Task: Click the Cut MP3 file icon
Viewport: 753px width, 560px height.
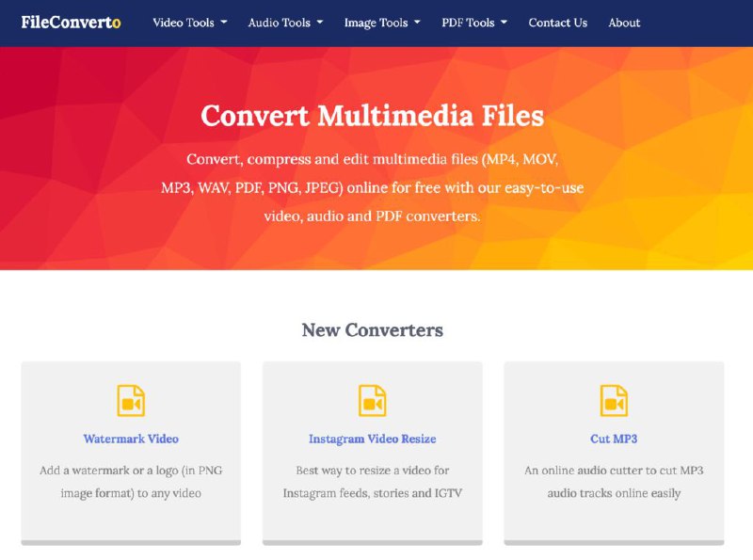Action: (614, 400)
